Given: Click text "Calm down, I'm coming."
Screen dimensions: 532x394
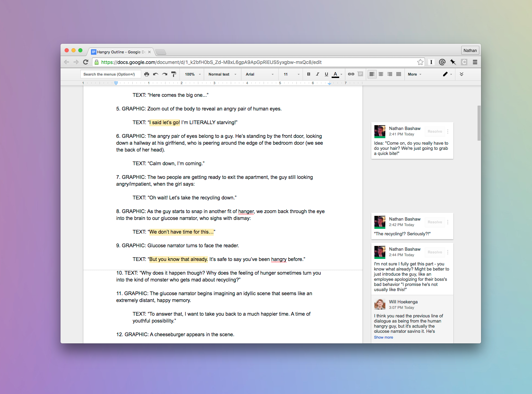Looking at the screenshot, I should [176, 163].
